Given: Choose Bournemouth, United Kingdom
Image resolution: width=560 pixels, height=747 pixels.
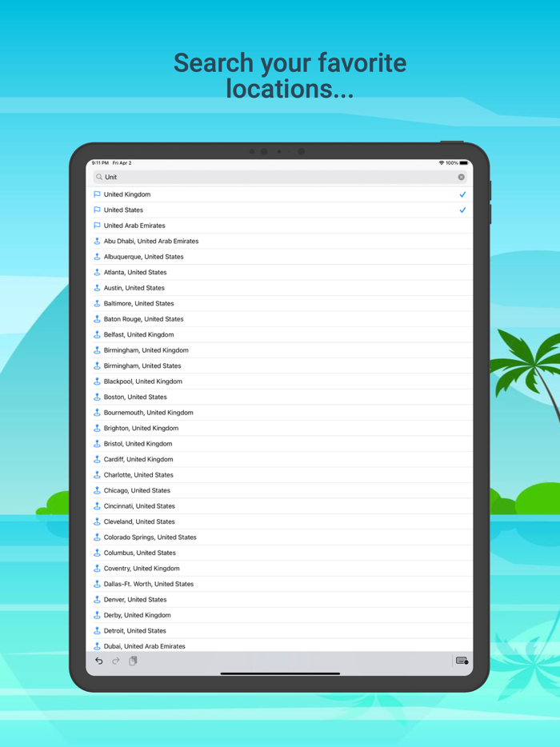Looking at the screenshot, I should click(x=148, y=413).
